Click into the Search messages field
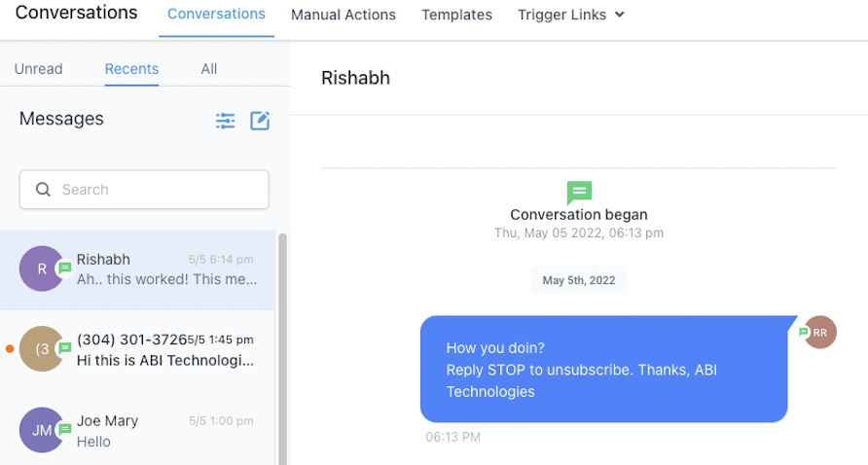868x465 pixels. tap(144, 190)
